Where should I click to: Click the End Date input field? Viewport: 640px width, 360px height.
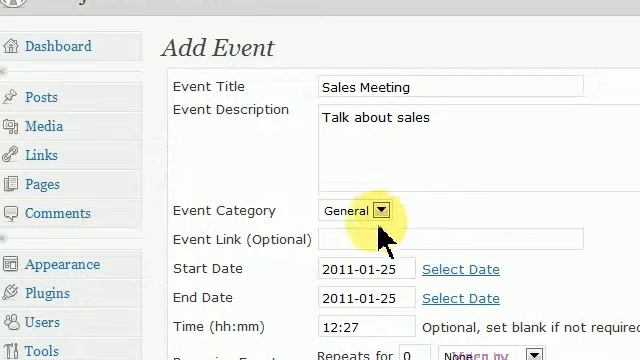point(367,298)
